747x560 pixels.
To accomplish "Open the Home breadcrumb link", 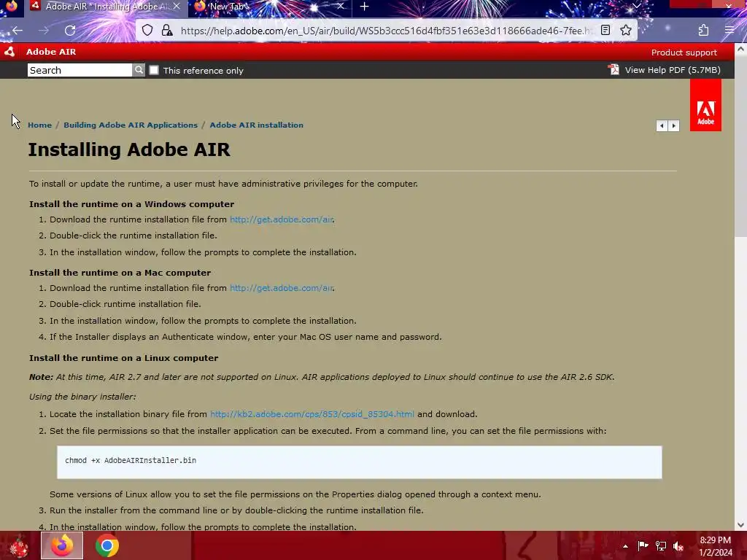I will [x=39, y=125].
